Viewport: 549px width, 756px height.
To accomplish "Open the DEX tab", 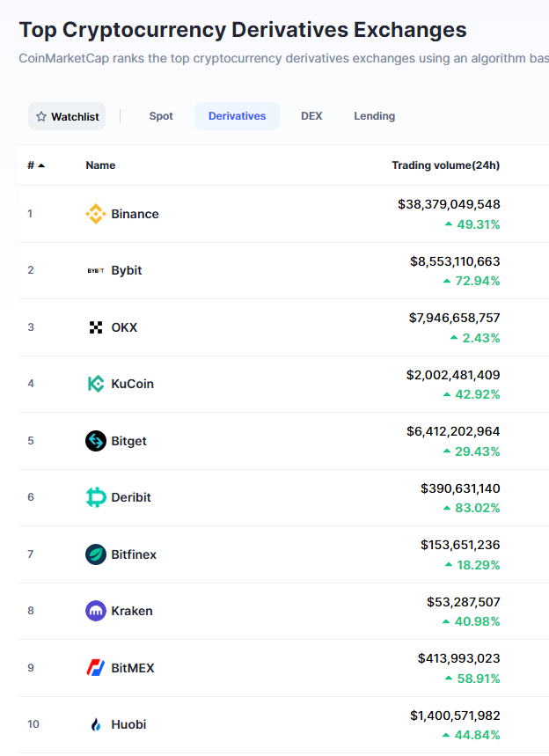I will point(311,116).
